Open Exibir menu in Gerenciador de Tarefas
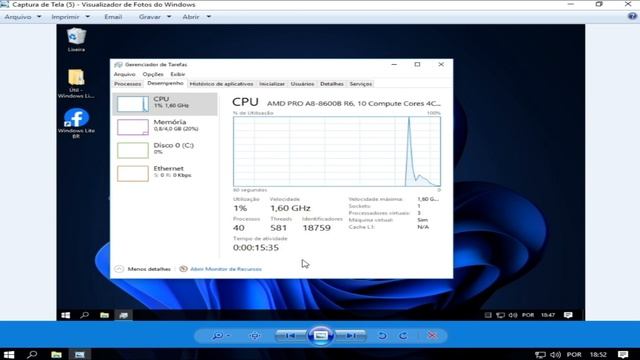Viewport: 640px width, 360px height. (178, 74)
